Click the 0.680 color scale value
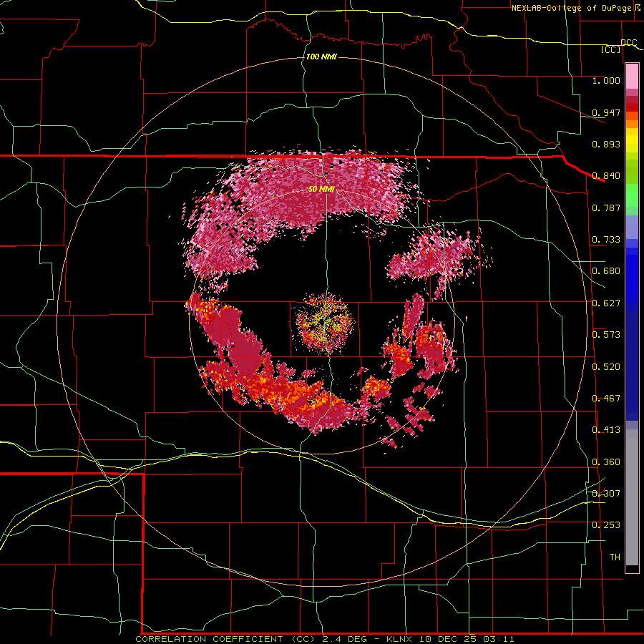This screenshot has width=644, height=644. pos(606,271)
